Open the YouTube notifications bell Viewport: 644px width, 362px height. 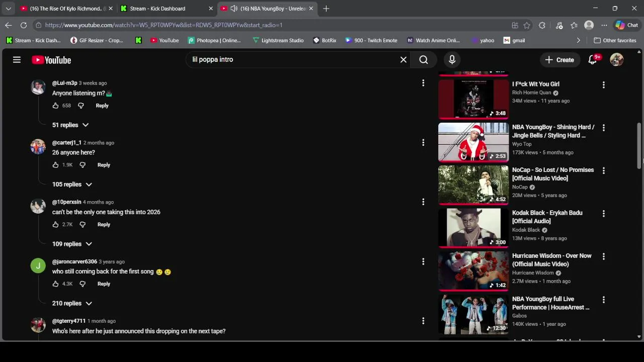pos(593,60)
